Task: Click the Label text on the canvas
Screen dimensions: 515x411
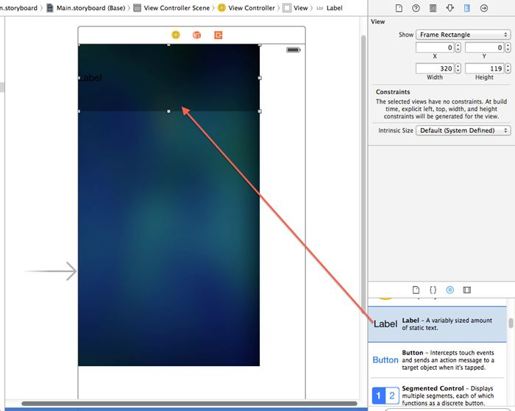Action: pos(90,77)
